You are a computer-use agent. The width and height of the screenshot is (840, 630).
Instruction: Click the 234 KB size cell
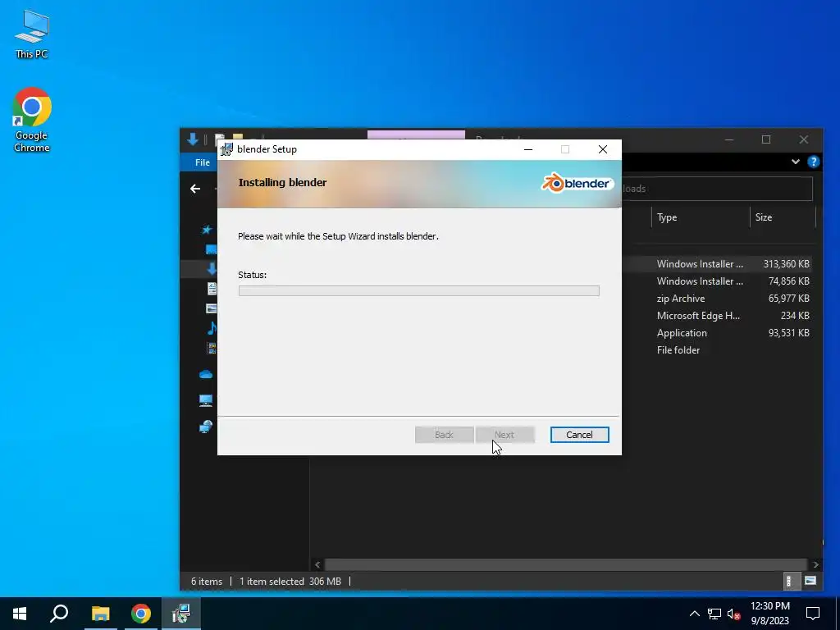point(794,316)
